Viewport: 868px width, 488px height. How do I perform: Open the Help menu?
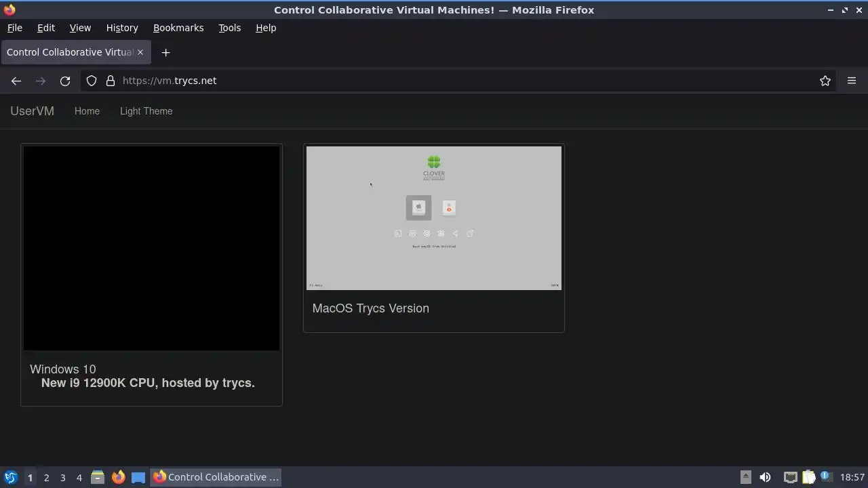coord(266,28)
